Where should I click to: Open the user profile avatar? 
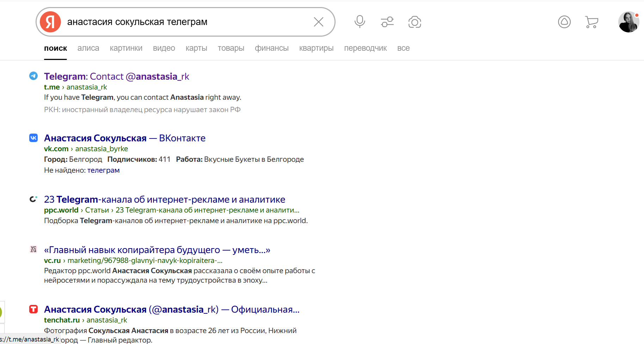629,22
